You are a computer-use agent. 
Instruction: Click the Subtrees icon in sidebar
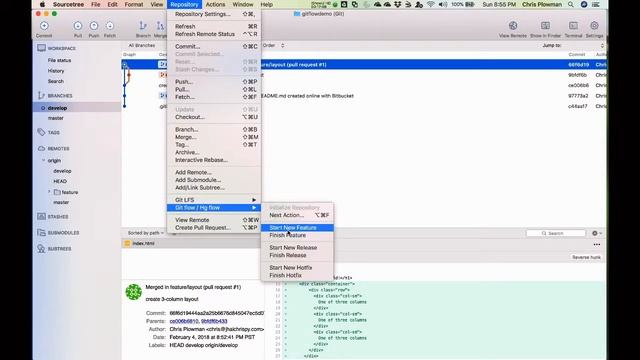41,249
